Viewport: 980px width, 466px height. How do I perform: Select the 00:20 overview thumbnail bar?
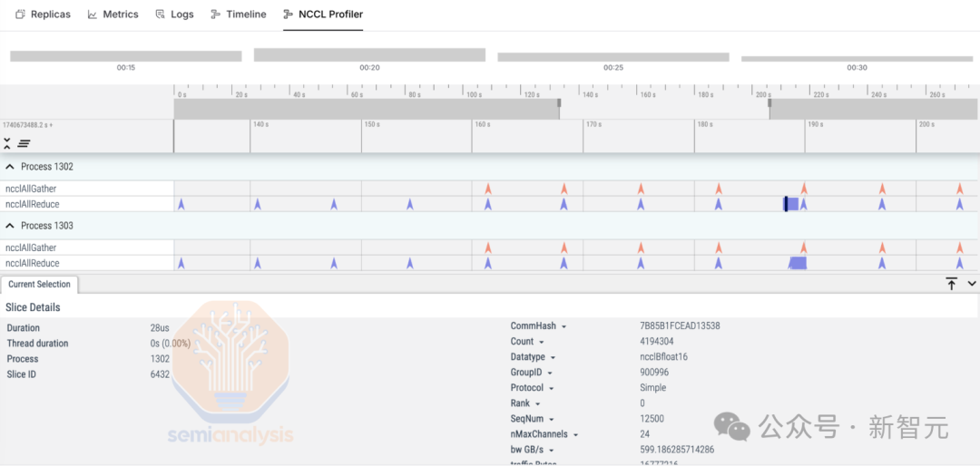369,55
